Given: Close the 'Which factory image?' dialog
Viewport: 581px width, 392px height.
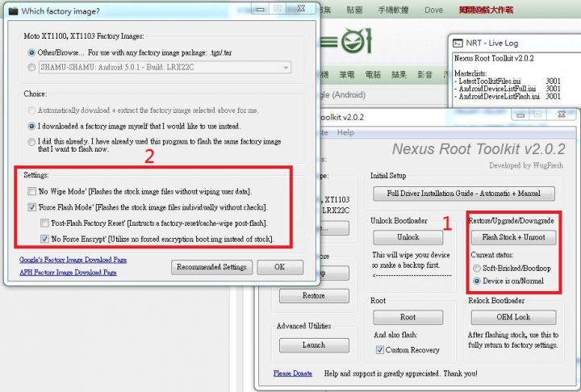Looking at the screenshot, I should pyautogui.click(x=301, y=9).
